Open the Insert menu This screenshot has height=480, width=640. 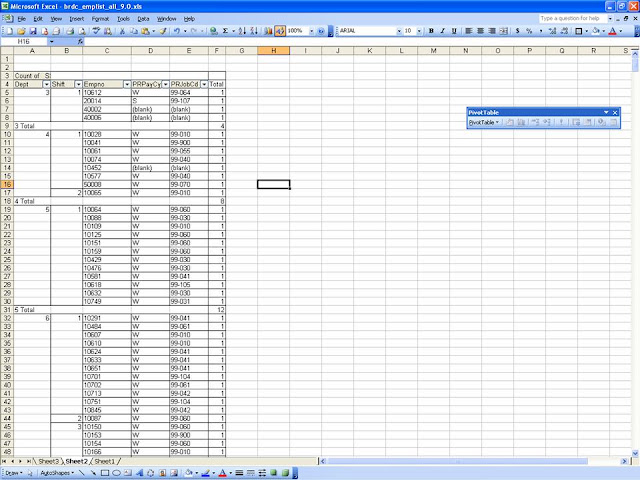(x=76, y=19)
